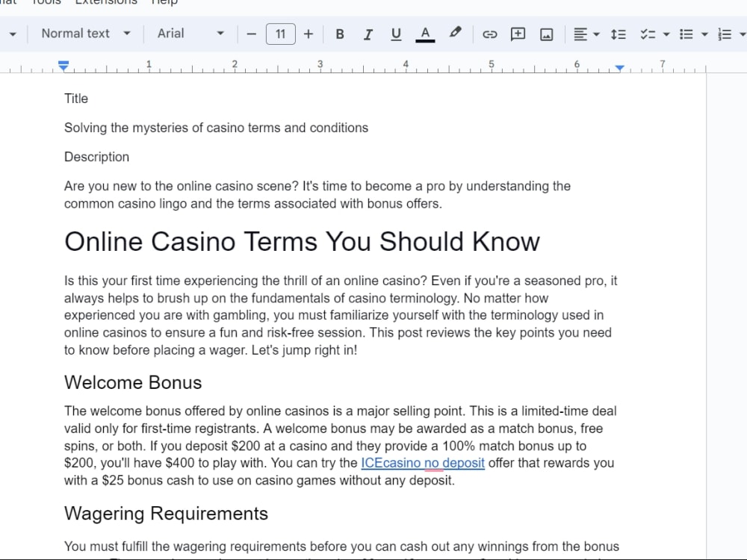Open the zoom dropdown arrow at toolbar left
Screen dimensions: 747x560
13,34
